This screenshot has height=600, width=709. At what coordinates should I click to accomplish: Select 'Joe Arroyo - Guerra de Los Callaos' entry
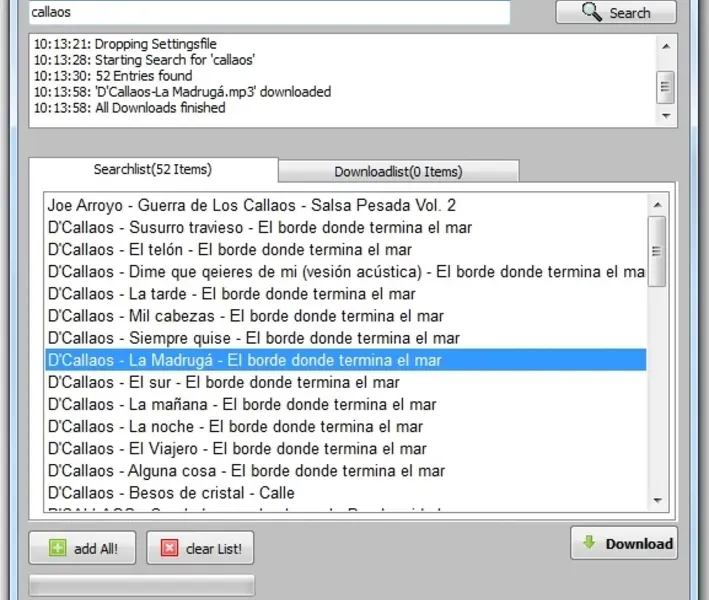346,205
